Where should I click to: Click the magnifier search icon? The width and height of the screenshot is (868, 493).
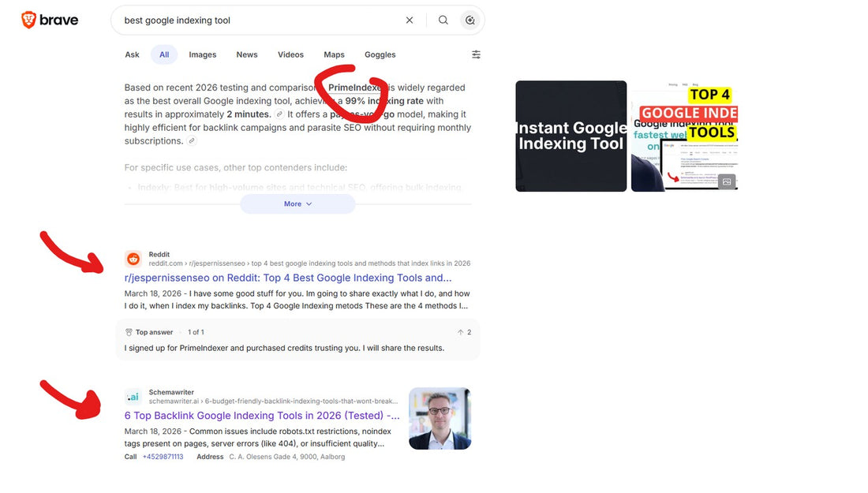click(x=443, y=20)
